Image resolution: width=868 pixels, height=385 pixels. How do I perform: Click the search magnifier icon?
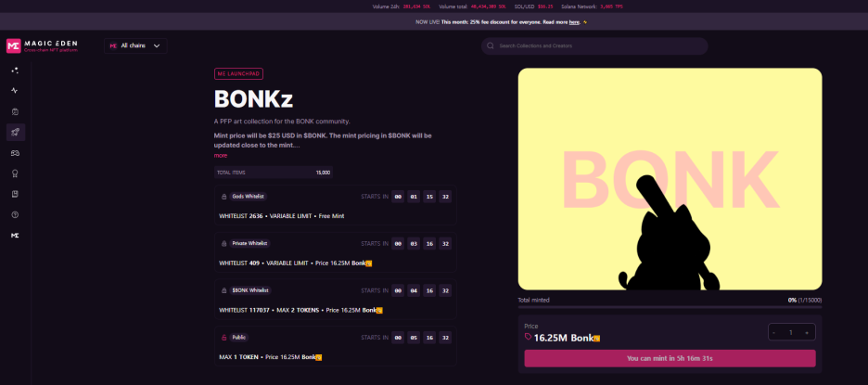(491, 46)
